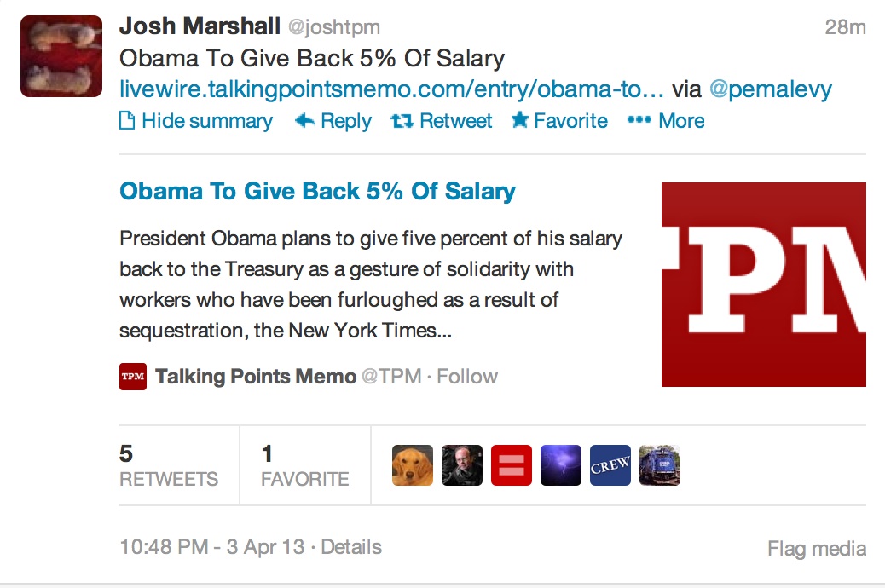Image resolution: width=885 pixels, height=588 pixels.
Task: Open the More options menu
Action: (666, 121)
